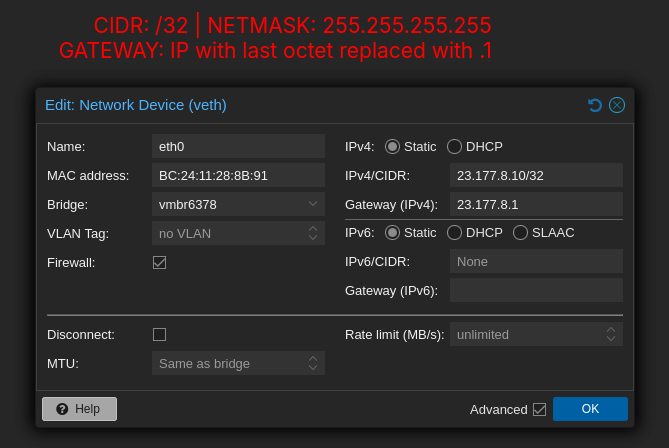Click the Gateway (IPv4) field

(536, 204)
